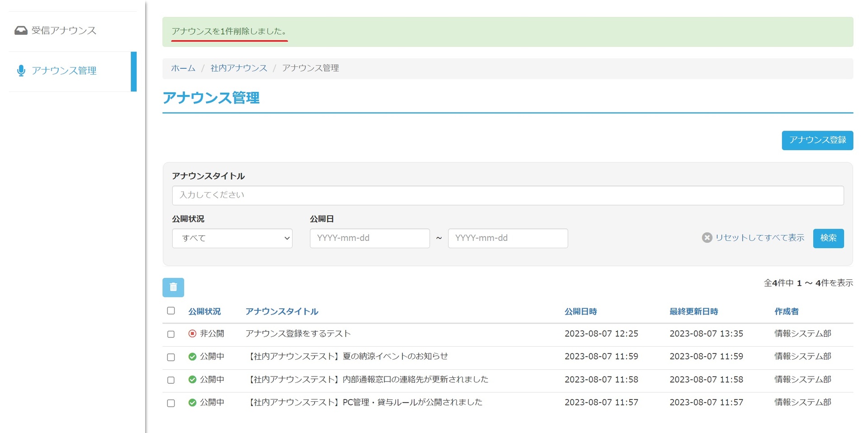This screenshot has width=868, height=433.
Task: Click green 公開中 icon in 夏の納涼イベント row
Action: pos(192,357)
